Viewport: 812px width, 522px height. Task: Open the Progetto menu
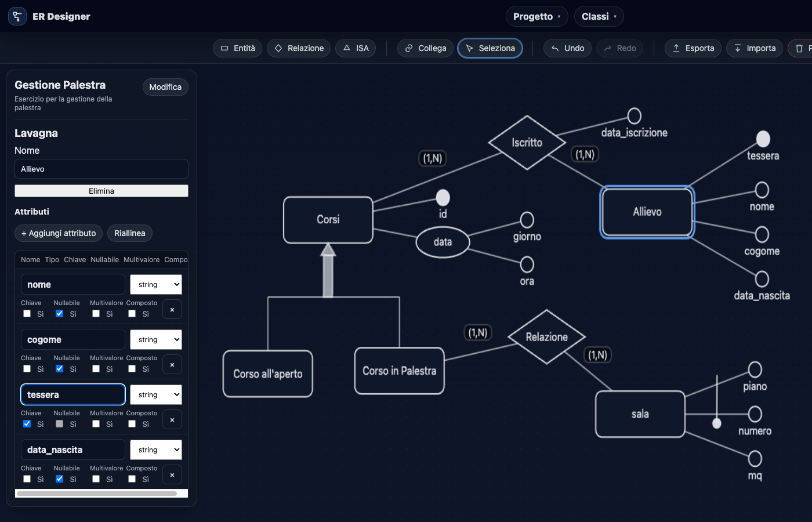tap(536, 16)
